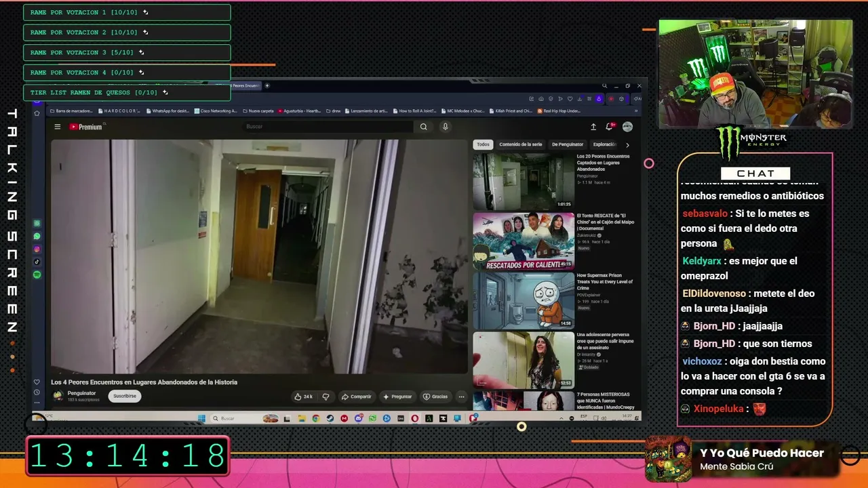Open Google Chrome from the taskbar
The height and width of the screenshot is (488, 868).
(315, 418)
